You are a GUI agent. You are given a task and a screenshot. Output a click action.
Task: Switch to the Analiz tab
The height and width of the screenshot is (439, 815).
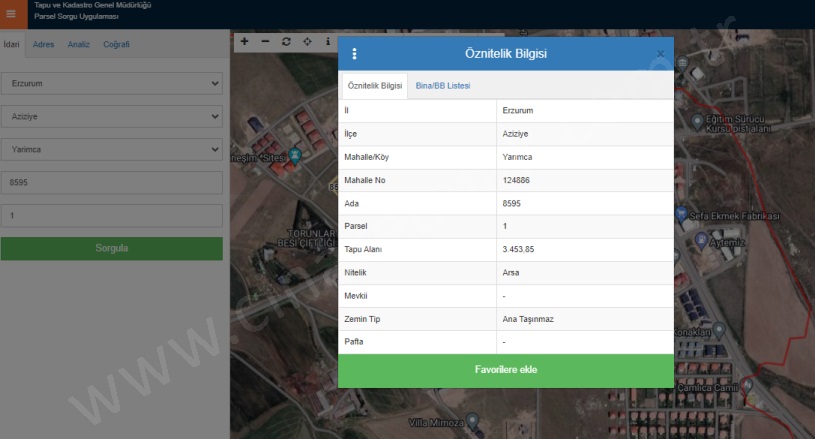pos(79,44)
